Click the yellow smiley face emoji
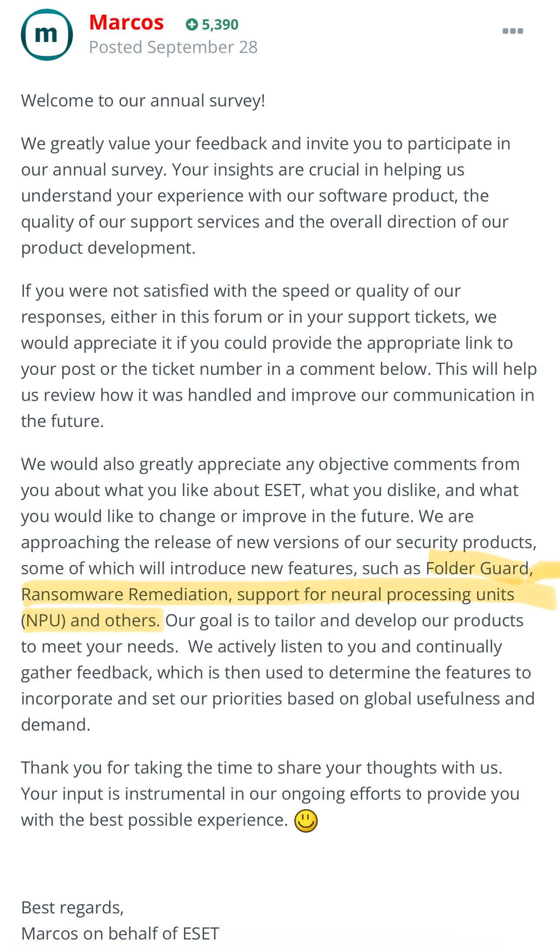This screenshot has height=946, width=560. click(306, 821)
